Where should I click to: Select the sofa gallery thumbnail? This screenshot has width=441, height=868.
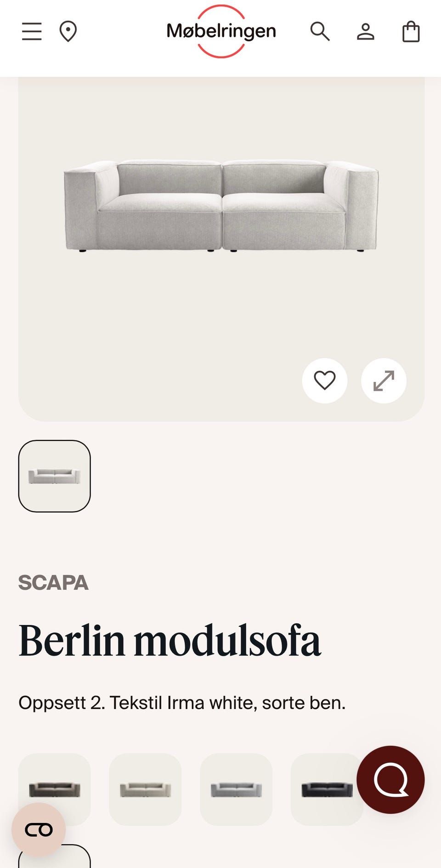(x=55, y=476)
